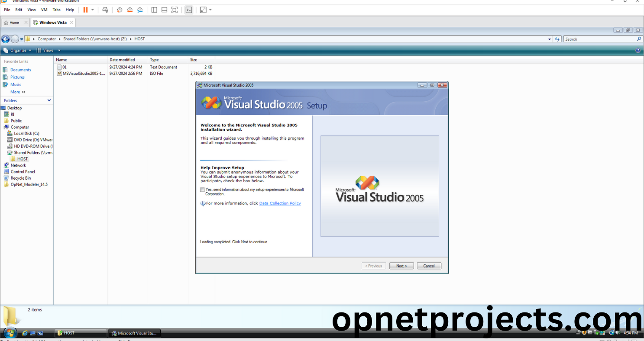Open the dropdown arrow beside the pause button

[x=92, y=10]
